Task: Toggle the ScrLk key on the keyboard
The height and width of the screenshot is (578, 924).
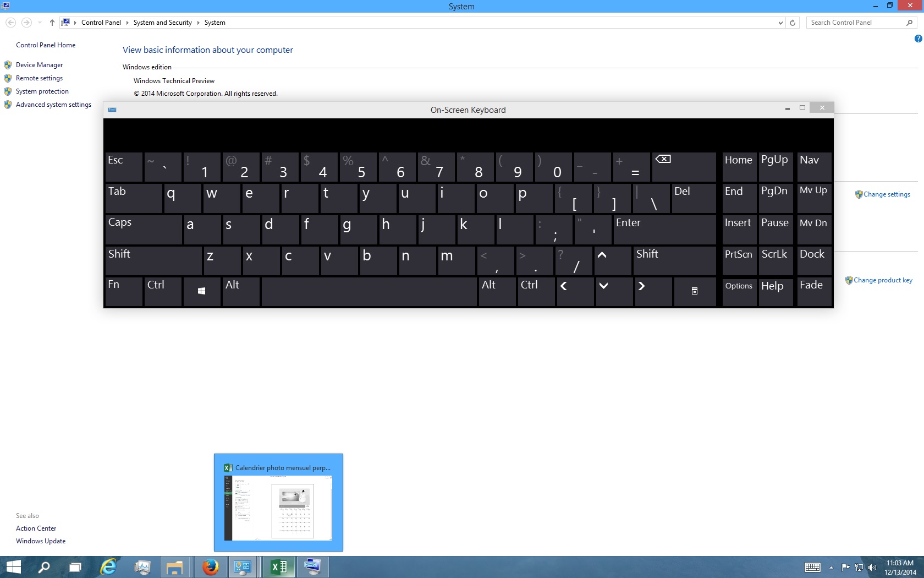Action: 774,260
